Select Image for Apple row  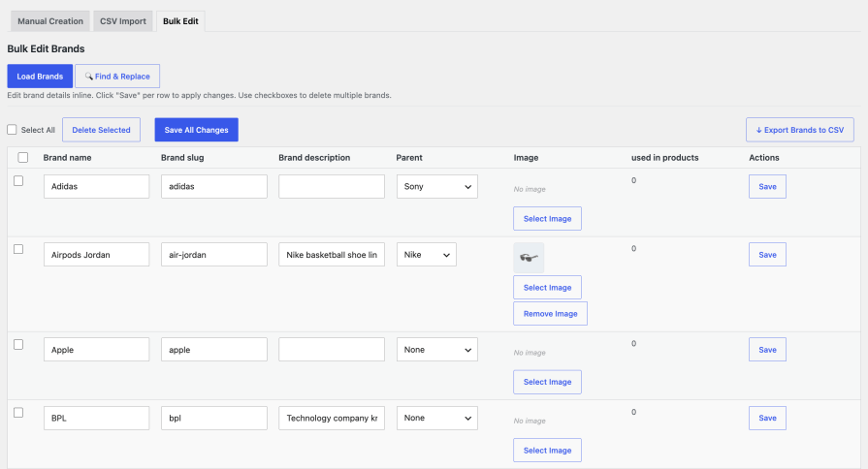(x=548, y=382)
